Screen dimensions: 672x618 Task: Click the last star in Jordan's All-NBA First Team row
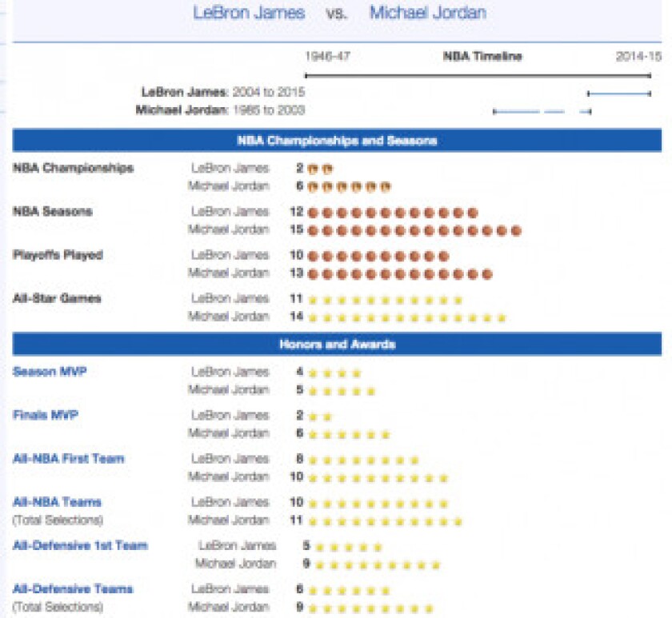coord(444,478)
